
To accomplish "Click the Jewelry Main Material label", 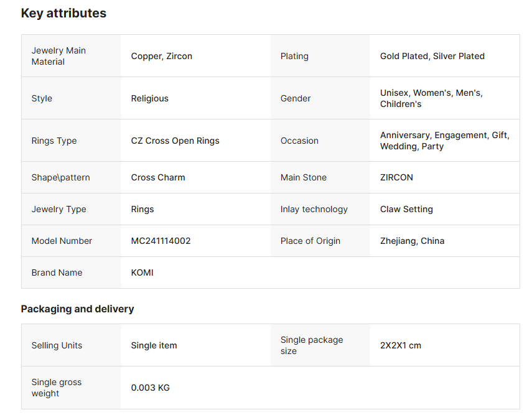I will pos(58,56).
